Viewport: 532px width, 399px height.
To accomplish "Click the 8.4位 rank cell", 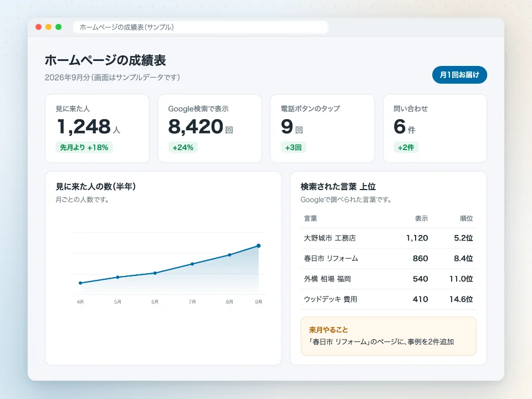I will [x=463, y=259].
